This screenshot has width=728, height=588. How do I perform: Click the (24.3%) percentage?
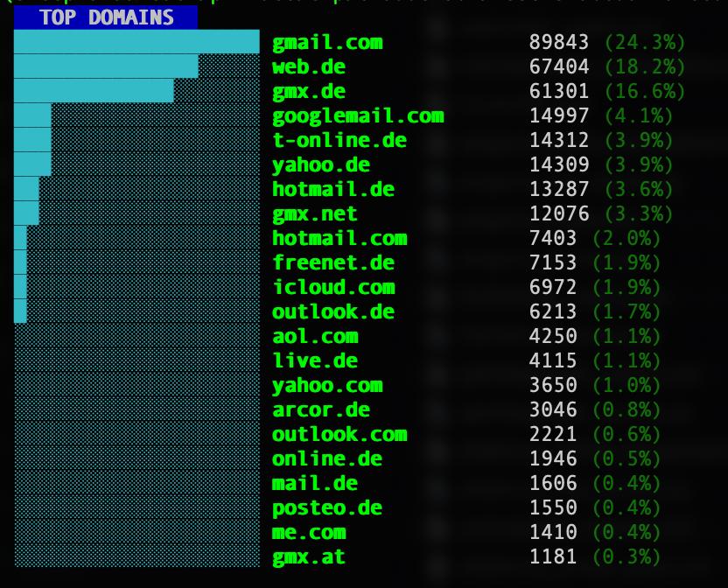tap(645, 42)
